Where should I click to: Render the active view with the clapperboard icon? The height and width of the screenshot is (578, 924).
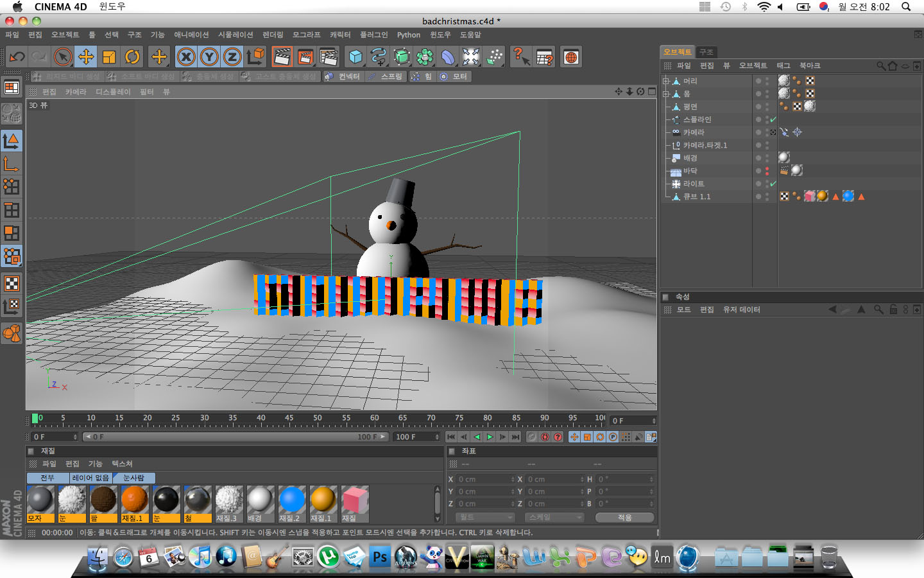tap(282, 57)
